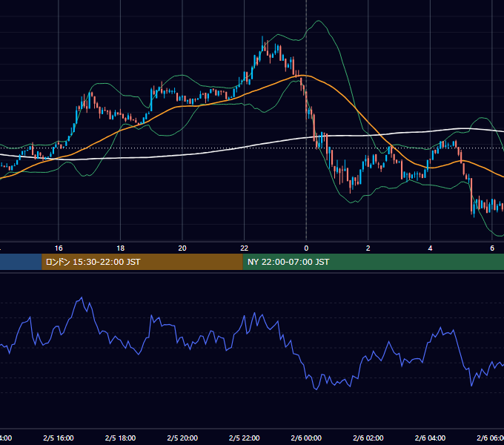The width and height of the screenshot is (504, 445).
Task: Click the 2/5 22:00 label on oscillator axis
Action: coord(245,438)
